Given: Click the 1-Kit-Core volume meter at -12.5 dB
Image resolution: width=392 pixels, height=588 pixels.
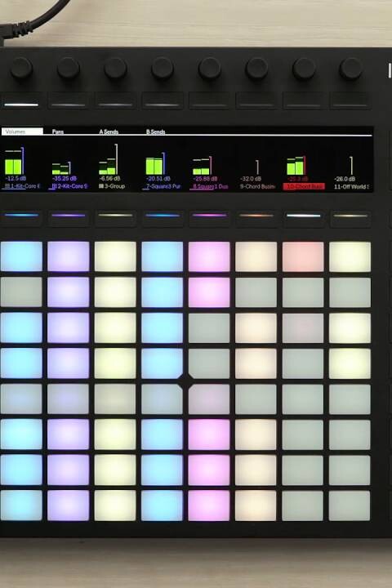Looking at the screenshot, I should [x=14, y=162].
